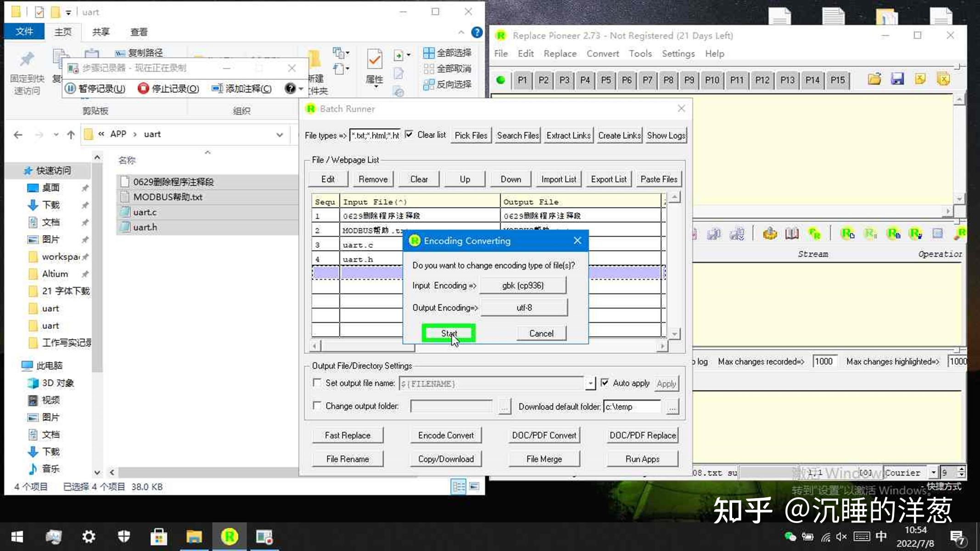Open the utf-8 output encoding selector
The width and height of the screenshot is (980, 551).
(x=524, y=308)
